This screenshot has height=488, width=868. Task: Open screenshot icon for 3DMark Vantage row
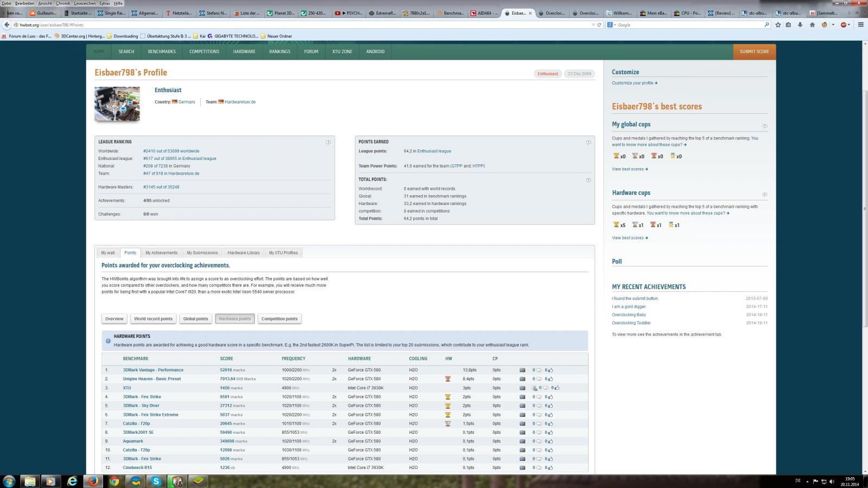(522, 370)
